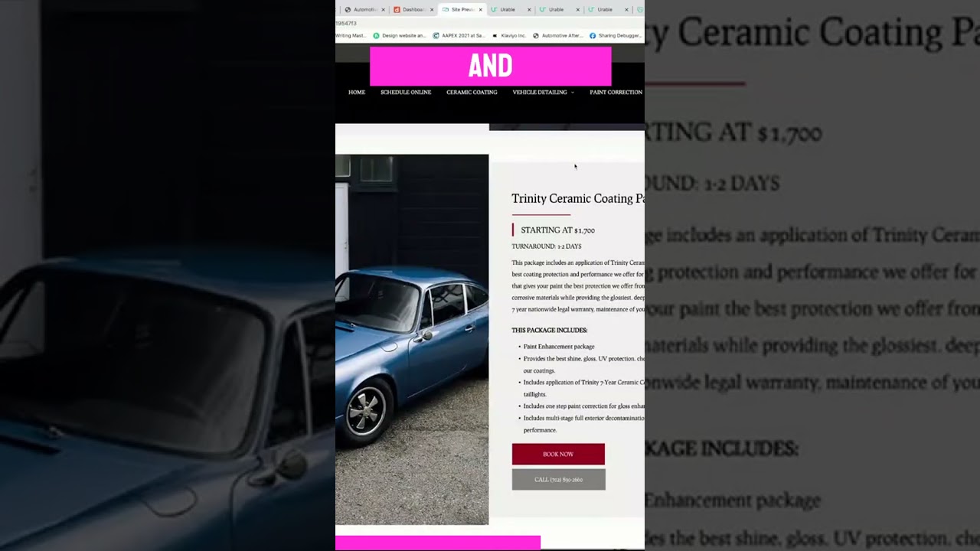Go to HOME in site navigation
This screenshot has height=551, width=980.
click(357, 93)
